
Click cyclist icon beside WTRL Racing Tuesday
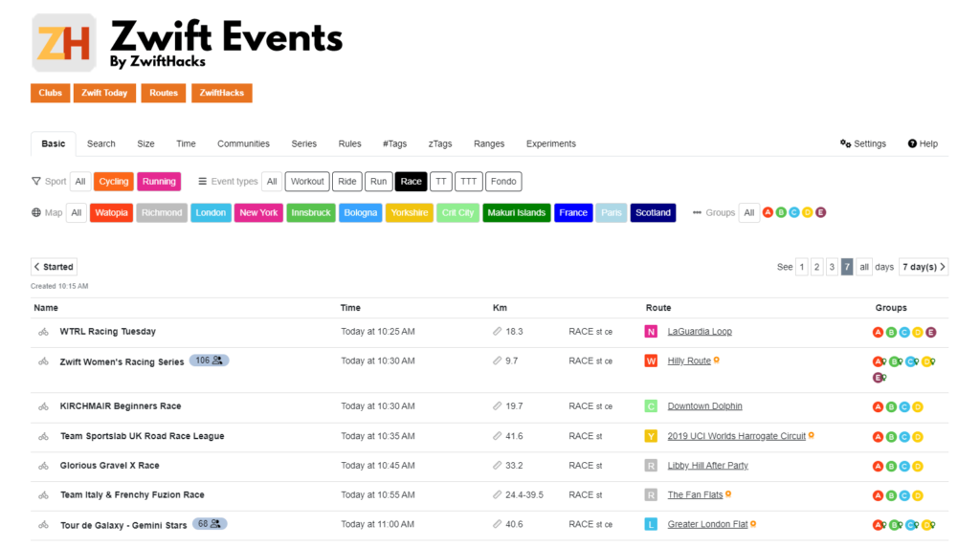(x=43, y=332)
